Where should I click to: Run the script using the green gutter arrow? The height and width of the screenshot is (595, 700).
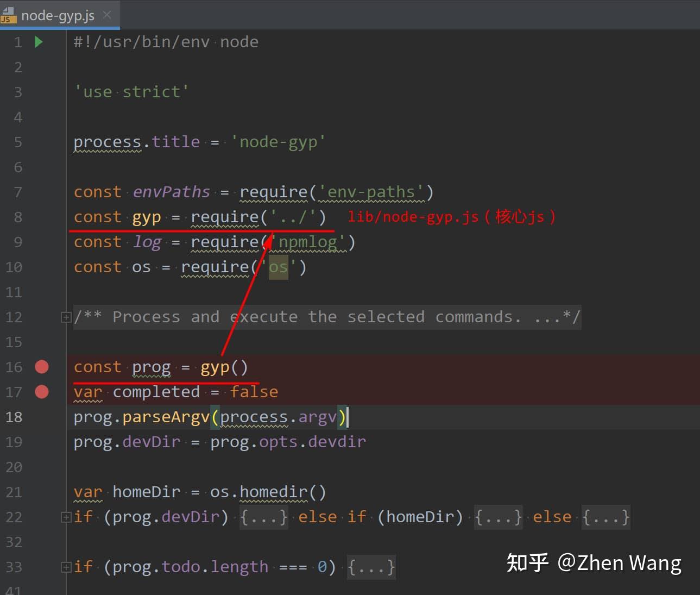pos(38,41)
